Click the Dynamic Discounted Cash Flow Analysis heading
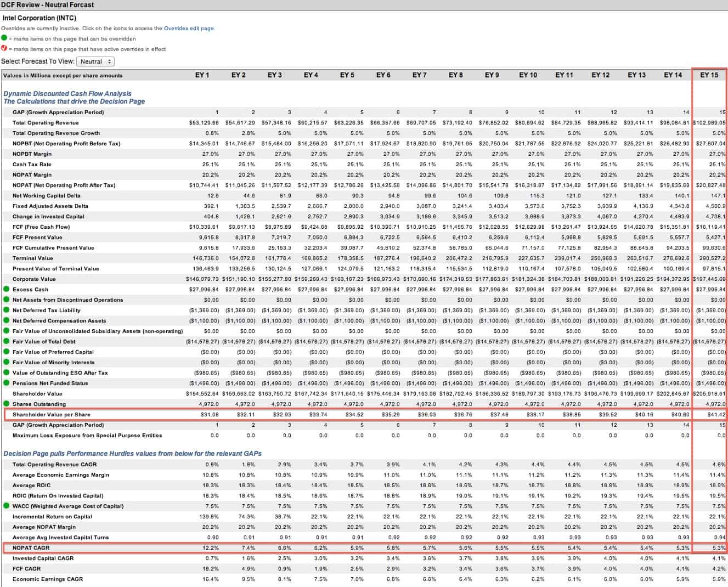 click(67, 94)
